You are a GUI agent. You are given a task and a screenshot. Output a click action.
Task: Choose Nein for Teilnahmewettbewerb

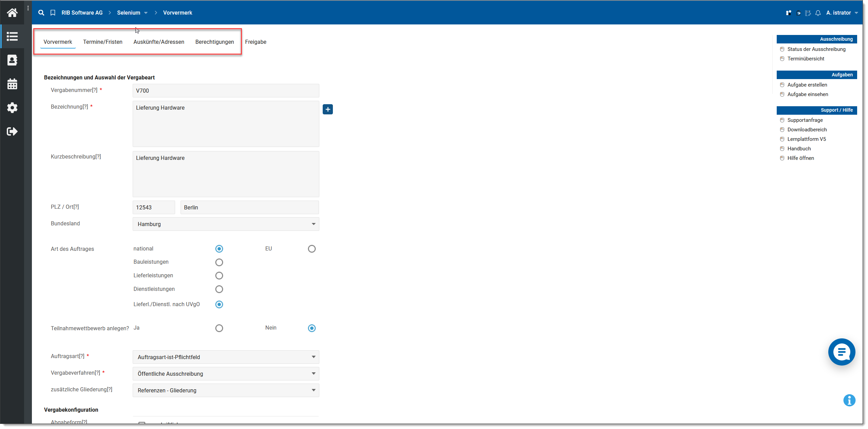coord(312,328)
